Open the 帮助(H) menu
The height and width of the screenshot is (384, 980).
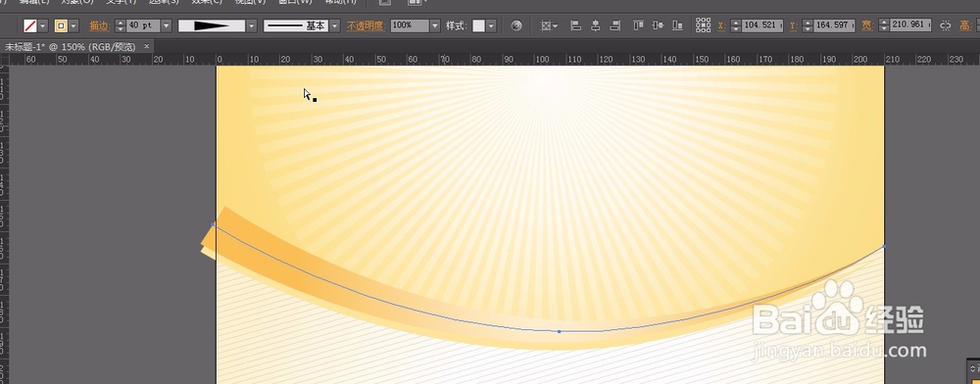pos(341,2)
